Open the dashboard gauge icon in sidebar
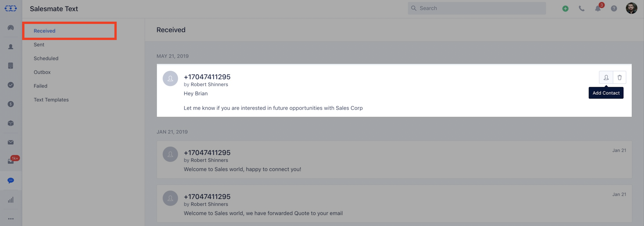 pos(11,28)
